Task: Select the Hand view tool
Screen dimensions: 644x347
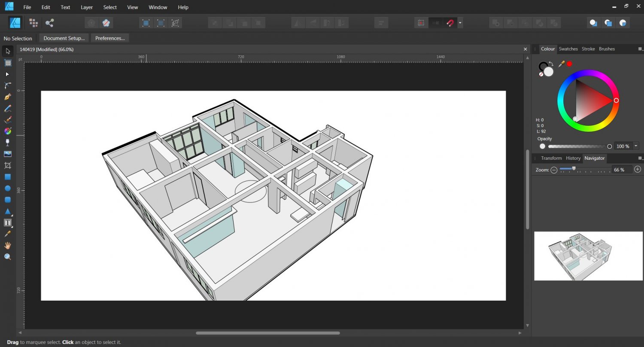Action: tap(8, 245)
